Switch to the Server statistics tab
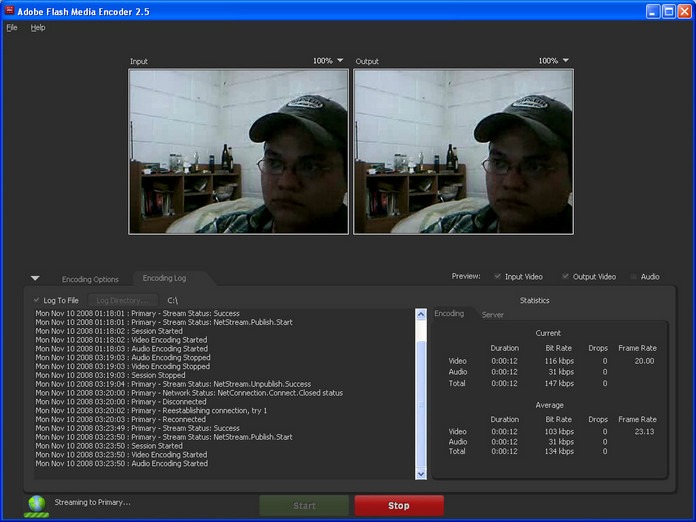Image resolution: width=696 pixels, height=522 pixels. click(x=493, y=315)
